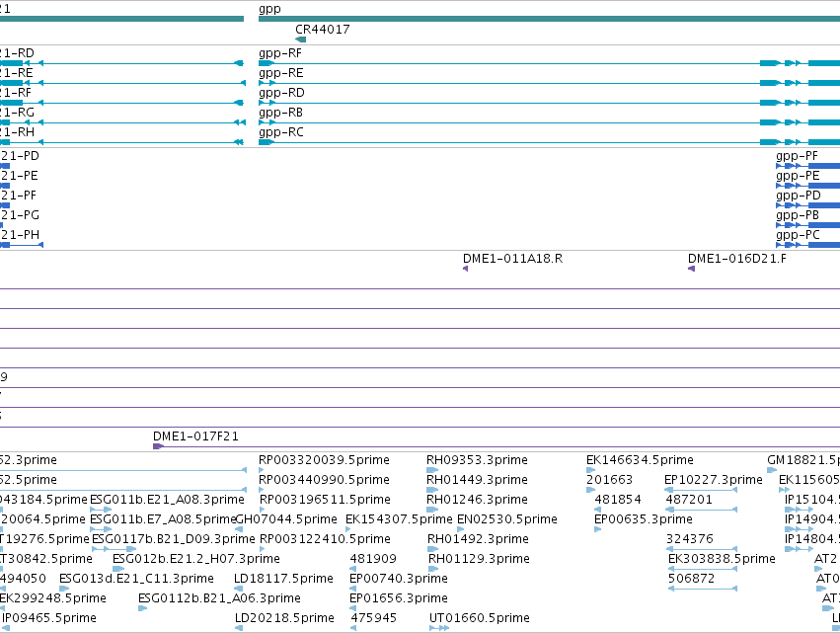Select the CR44017 label

323,30
